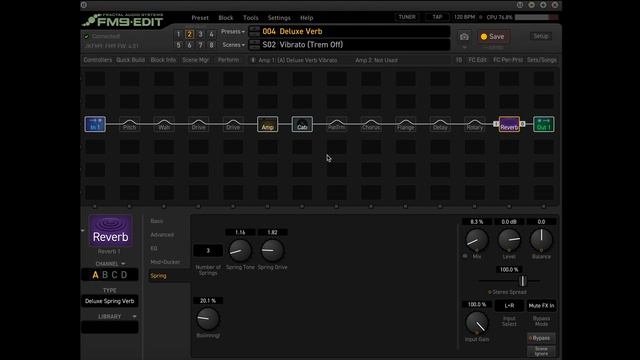The height and width of the screenshot is (360, 640).
Task: Open the Presets dropdown
Action: (x=233, y=31)
